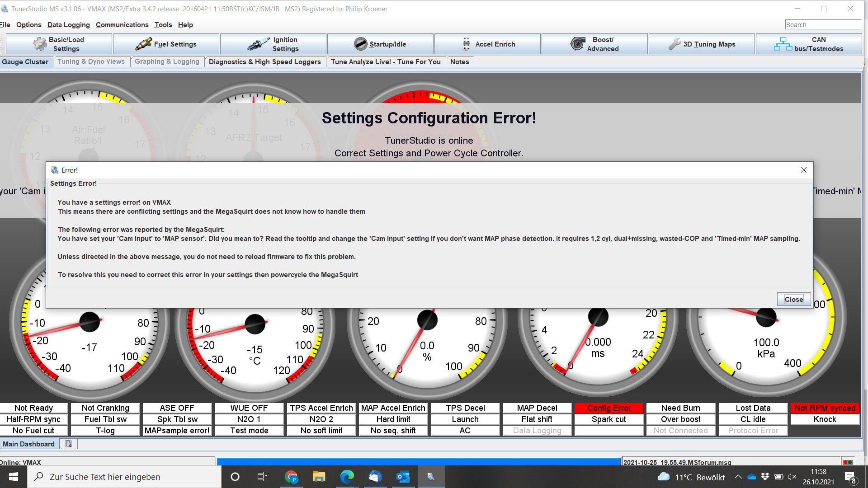
Task: Click the Not RPM synced indicator
Action: point(825,408)
